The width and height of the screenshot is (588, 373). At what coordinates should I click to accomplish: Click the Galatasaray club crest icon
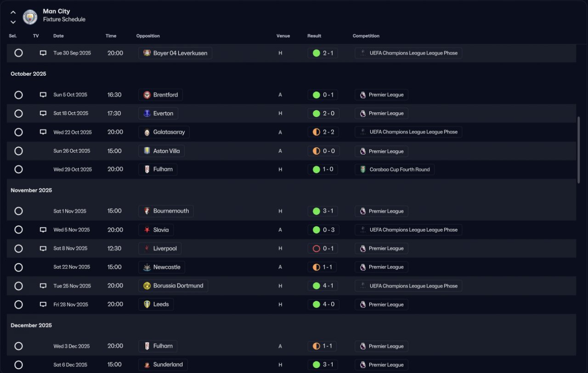(147, 132)
